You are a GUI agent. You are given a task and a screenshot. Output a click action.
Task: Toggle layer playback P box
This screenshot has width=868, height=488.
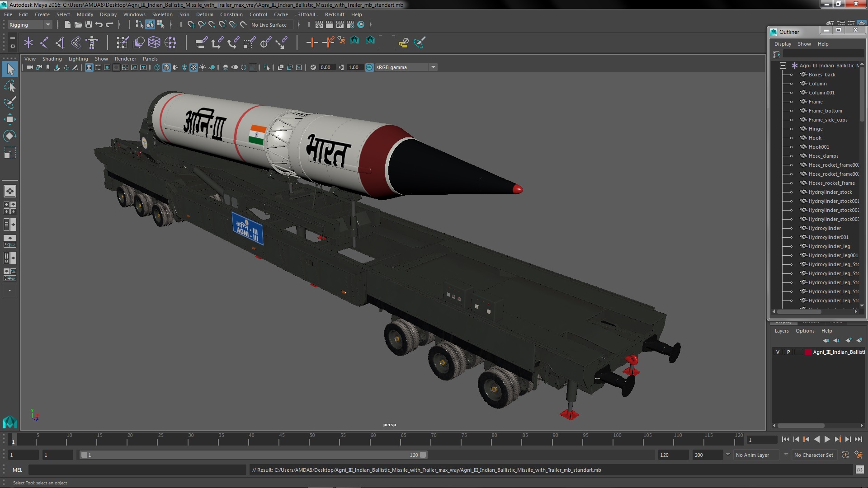point(788,352)
